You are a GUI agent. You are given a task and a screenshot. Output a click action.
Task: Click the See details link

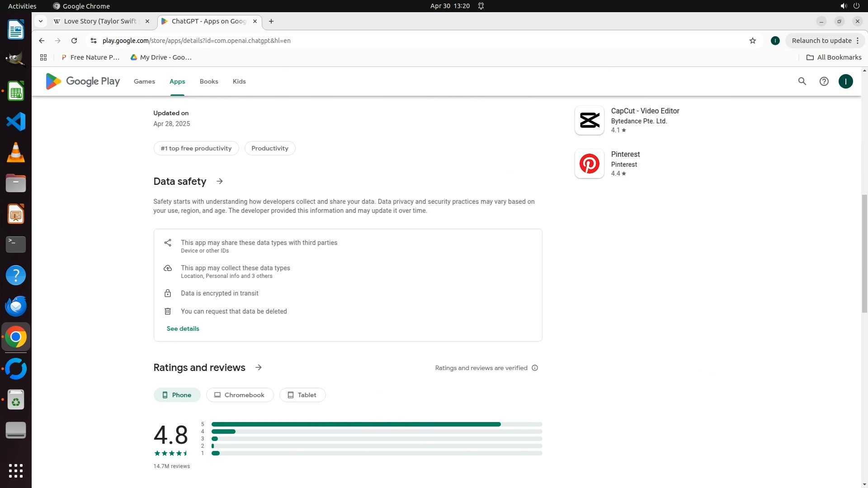click(183, 328)
